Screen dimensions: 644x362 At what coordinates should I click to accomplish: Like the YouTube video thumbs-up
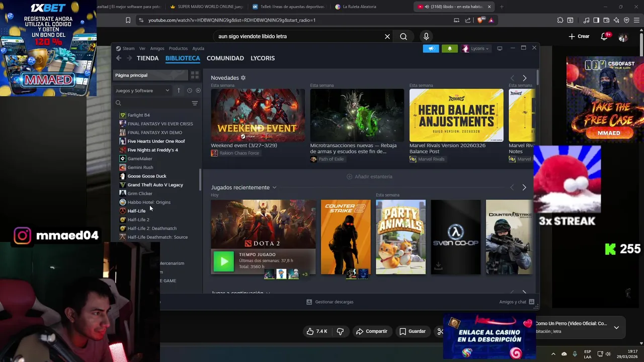(x=317, y=331)
